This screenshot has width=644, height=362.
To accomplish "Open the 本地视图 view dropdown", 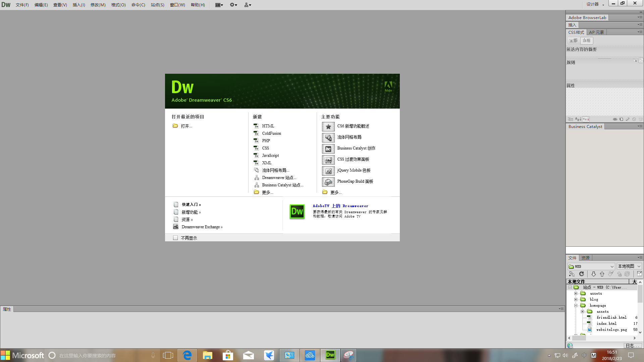I will [x=629, y=266].
